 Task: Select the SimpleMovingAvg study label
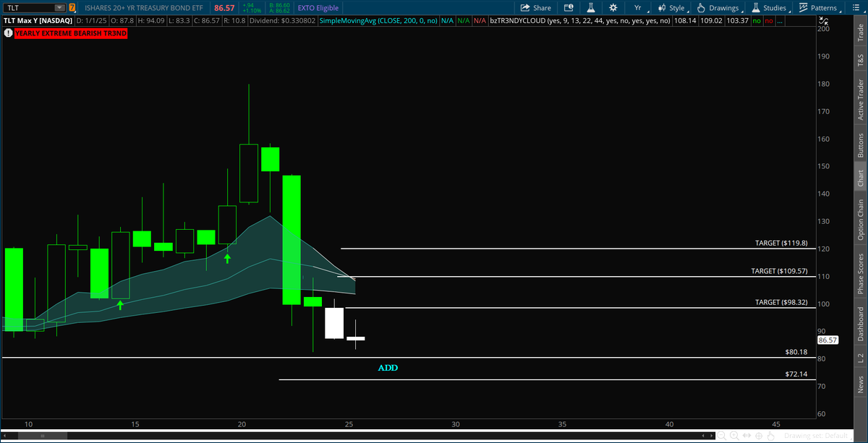[379, 21]
